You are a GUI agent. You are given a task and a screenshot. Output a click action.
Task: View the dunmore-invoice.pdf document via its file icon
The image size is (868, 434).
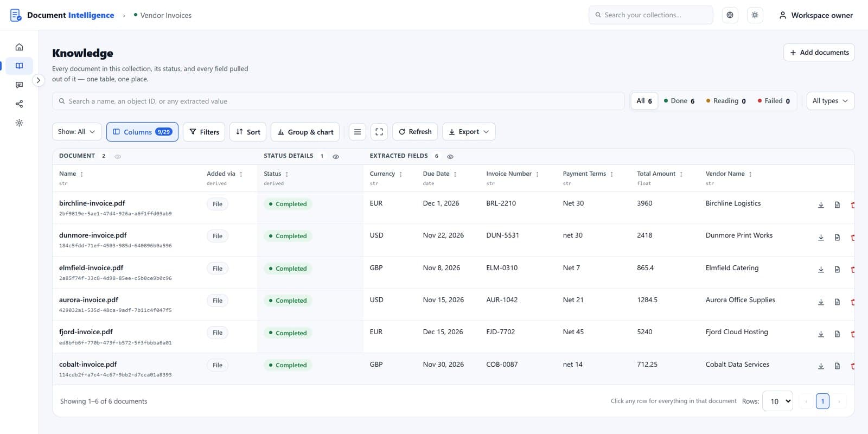[x=837, y=238]
